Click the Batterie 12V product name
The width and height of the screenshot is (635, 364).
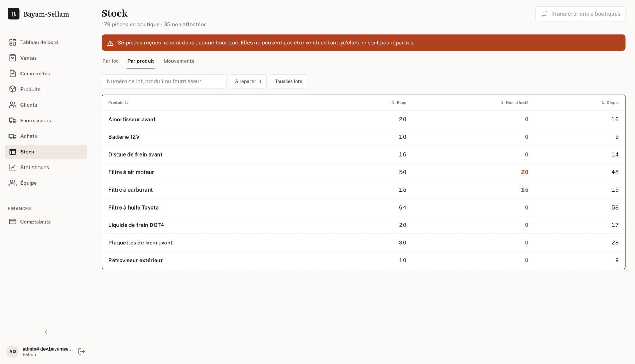[x=124, y=137]
